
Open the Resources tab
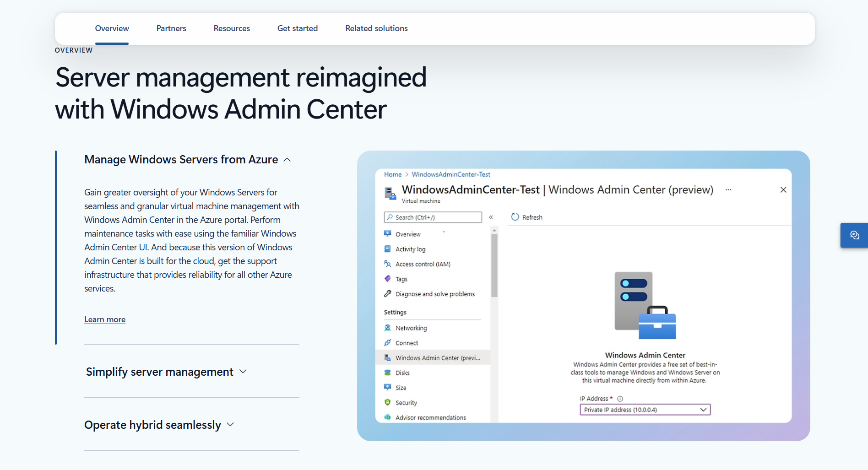[232, 28]
